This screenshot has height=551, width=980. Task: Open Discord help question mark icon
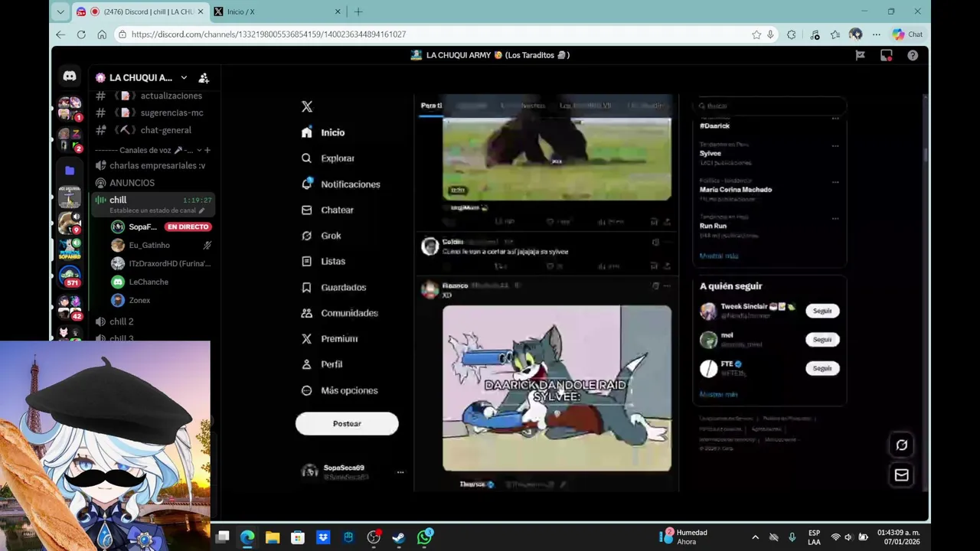pyautogui.click(x=913, y=55)
